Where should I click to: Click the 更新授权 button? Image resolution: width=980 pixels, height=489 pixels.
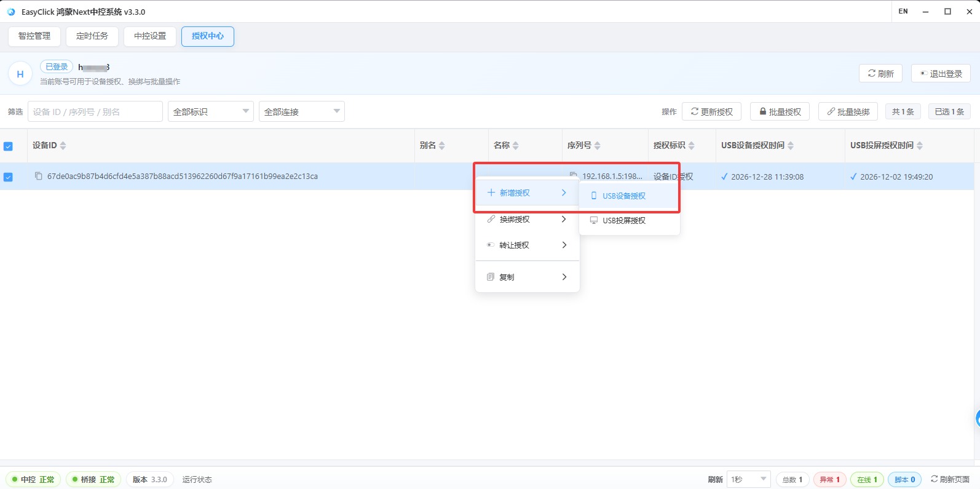[x=712, y=111]
